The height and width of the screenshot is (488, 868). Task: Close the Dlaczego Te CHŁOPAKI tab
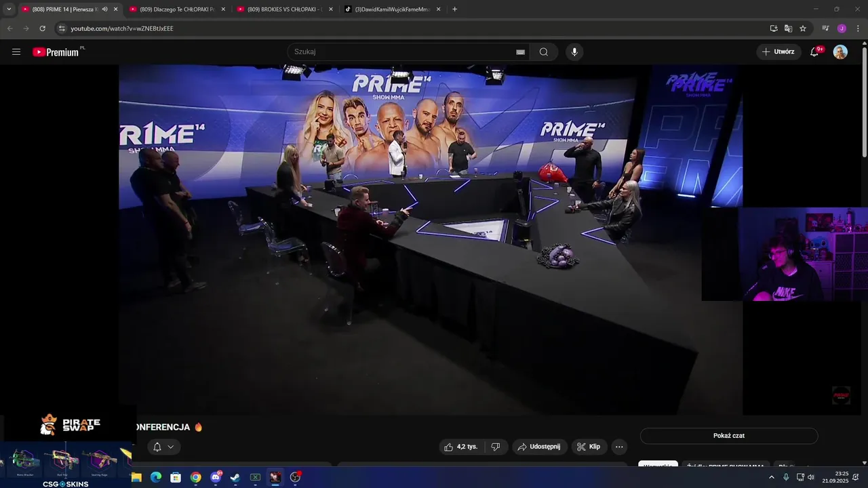click(x=223, y=9)
